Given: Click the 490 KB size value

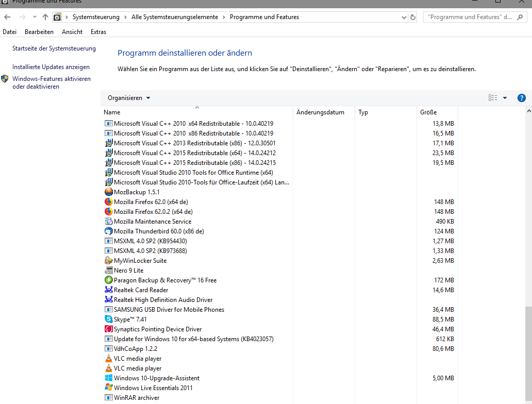Looking at the screenshot, I should 445,222.
